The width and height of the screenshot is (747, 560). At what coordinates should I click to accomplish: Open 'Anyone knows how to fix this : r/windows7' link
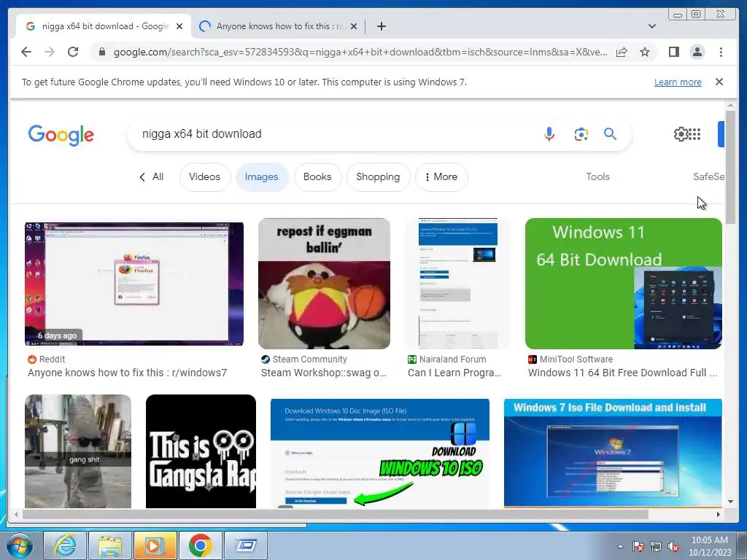tap(127, 373)
